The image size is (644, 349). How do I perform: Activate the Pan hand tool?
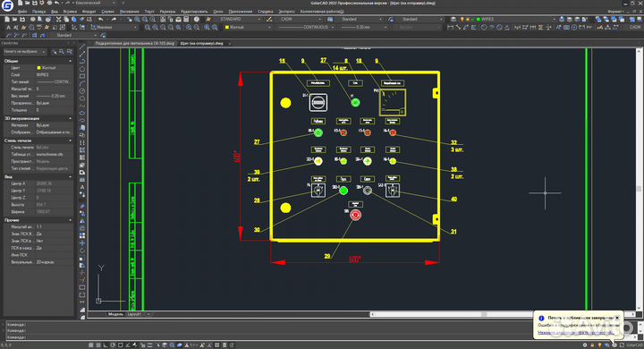pos(130,20)
